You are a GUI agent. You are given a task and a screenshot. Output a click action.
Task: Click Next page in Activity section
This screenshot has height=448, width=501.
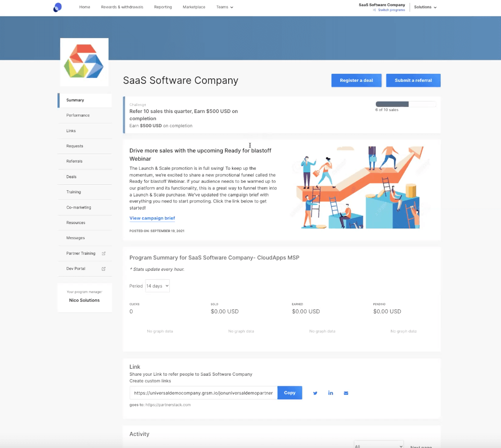point(421,446)
